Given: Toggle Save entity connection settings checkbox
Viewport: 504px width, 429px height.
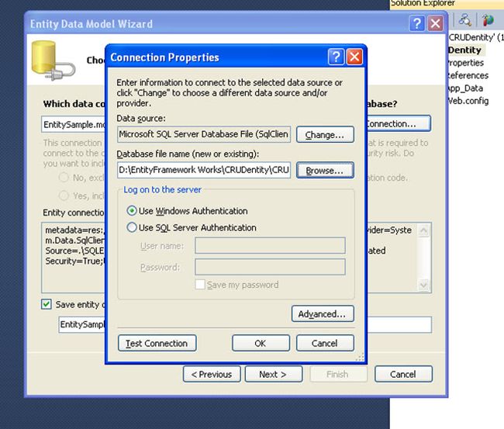Looking at the screenshot, I should tap(47, 304).
